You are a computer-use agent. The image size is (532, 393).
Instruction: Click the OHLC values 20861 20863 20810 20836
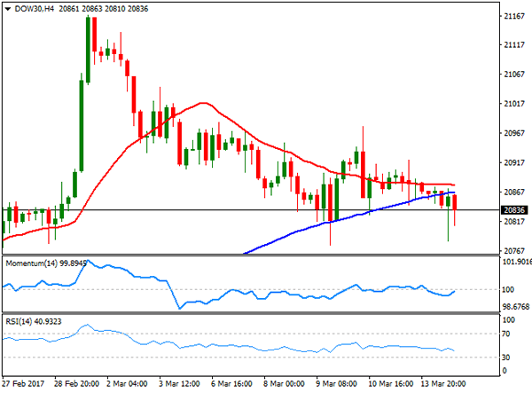pyautogui.click(x=104, y=9)
